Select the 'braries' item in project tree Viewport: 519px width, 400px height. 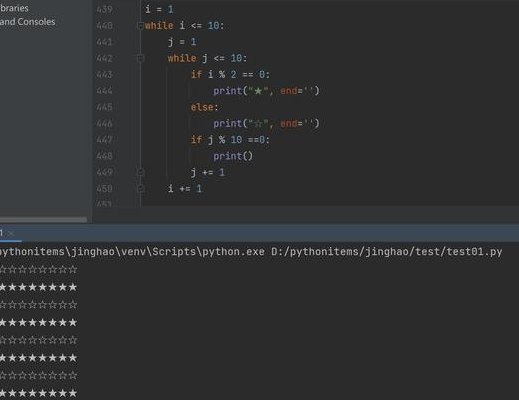click(x=14, y=8)
